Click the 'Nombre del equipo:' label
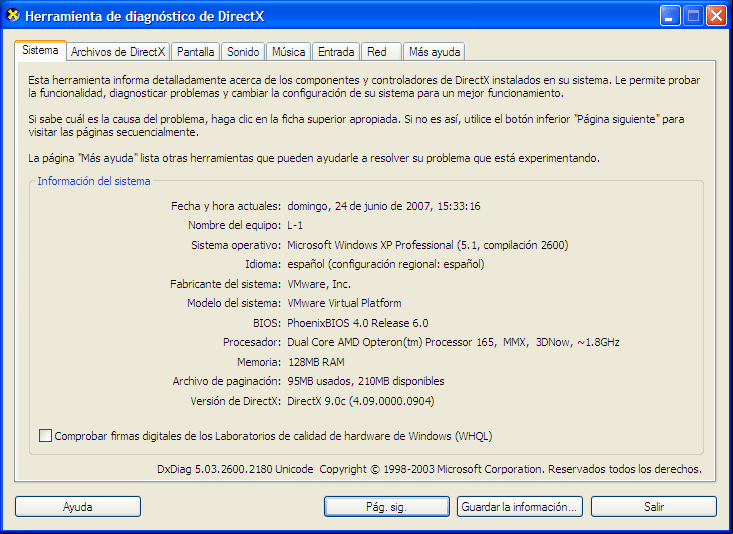The image size is (733, 534). click(234, 225)
